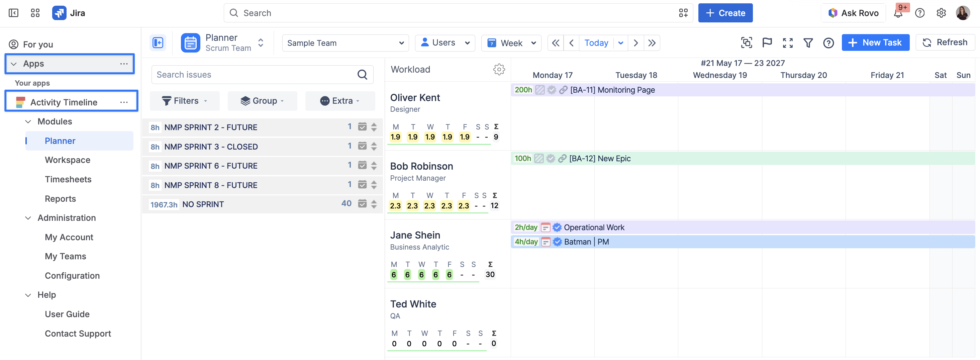Click the New Task button
The width and height of the screenshot is (980, 360).
pos(875,42)
